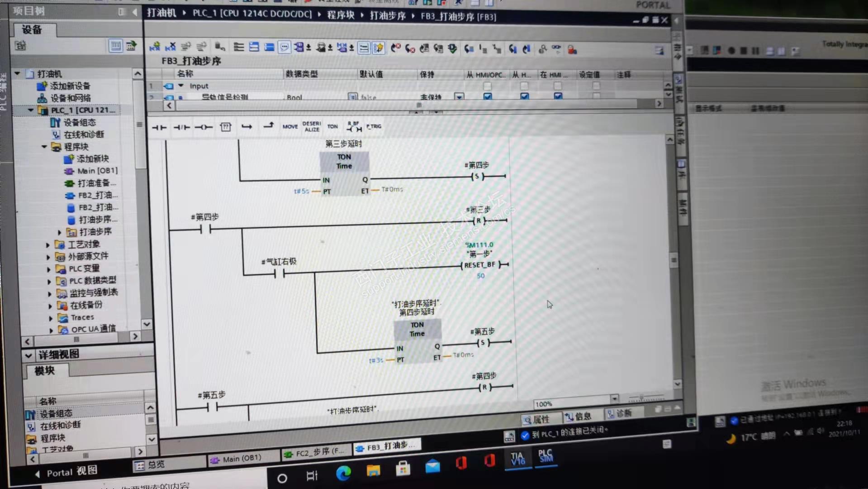Toggle network comments display icon
Screen dimensions: 868x489
(x=285, y=47)
